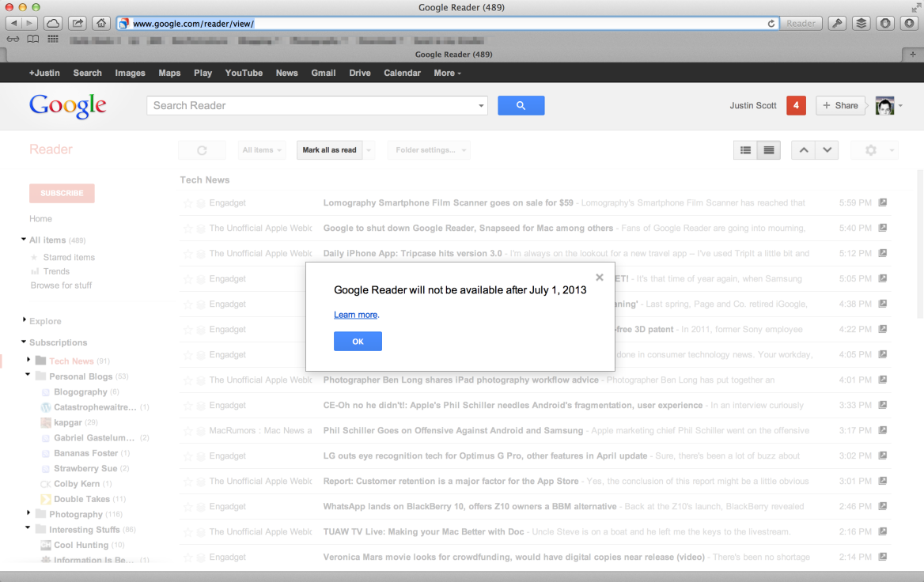This screenshot has height=582, width=924.
Task: Open Gmail from the Google bar
Action: (324, 73)
